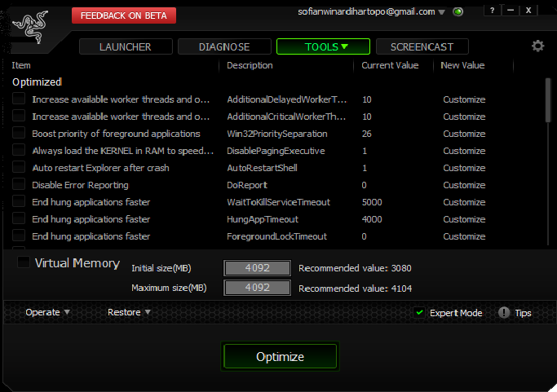Click the Maximum size(MB) input field
The height and width of the screenshot is (392, 557).
coord(257,287)
